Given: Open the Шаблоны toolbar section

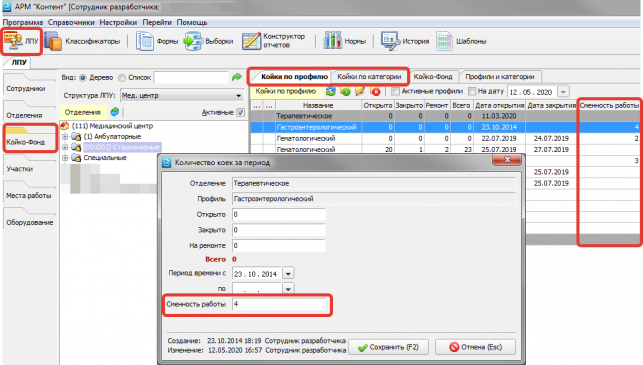Looking at the screenshot, I should point(461,41).
